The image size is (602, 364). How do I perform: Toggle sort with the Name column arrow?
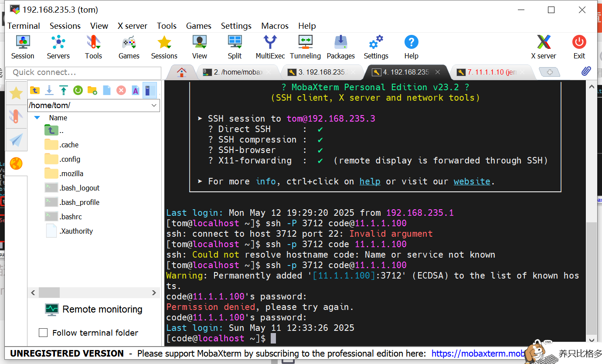tap(37, 118)
